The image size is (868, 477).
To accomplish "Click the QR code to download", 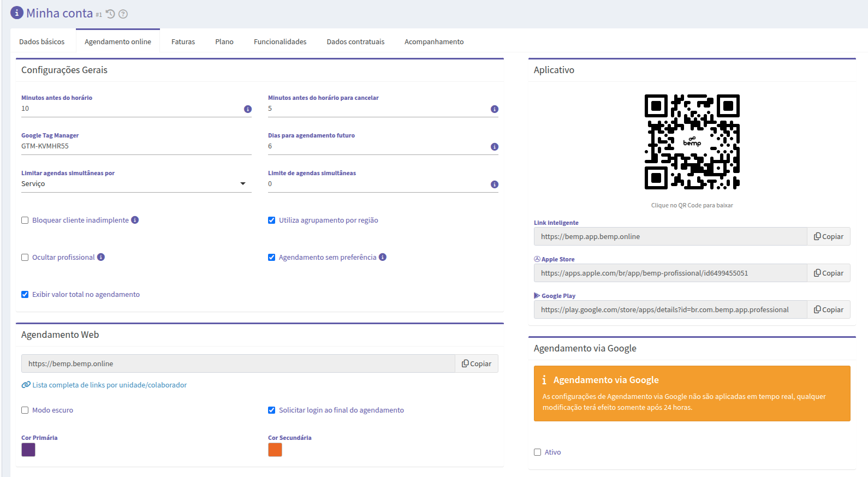I will tap(692, 142).
